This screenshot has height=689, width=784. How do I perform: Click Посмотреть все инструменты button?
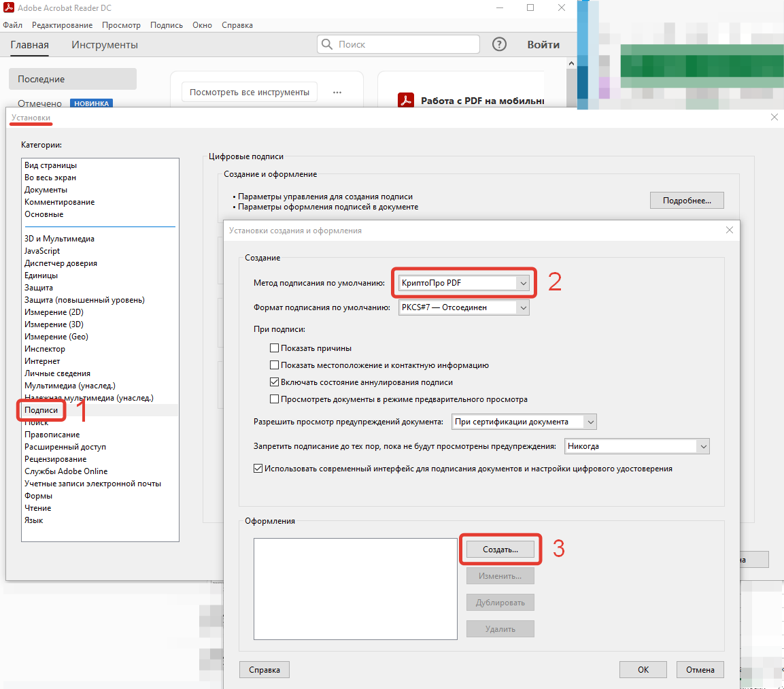point(249,92)
